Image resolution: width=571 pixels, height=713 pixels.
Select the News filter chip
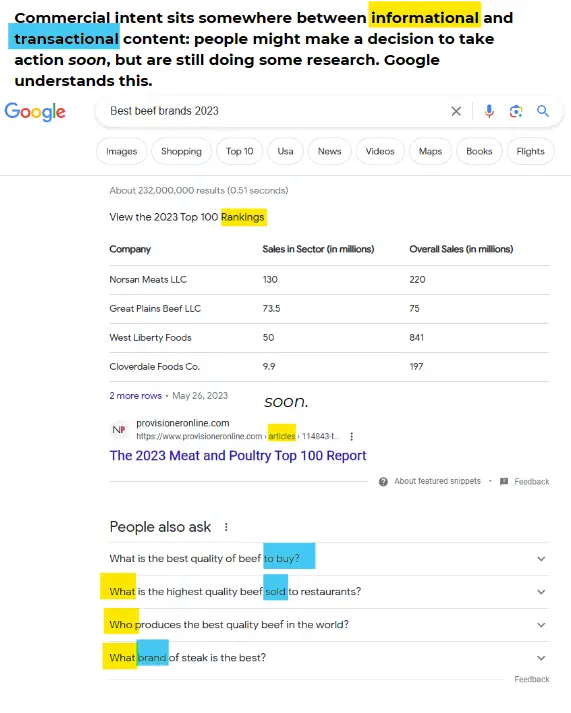329,151
